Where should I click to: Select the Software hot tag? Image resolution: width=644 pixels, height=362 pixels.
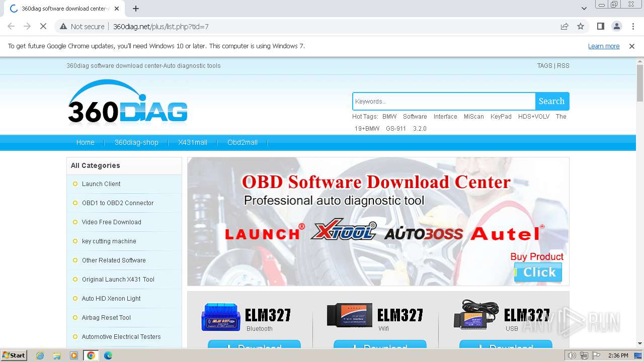415,117
